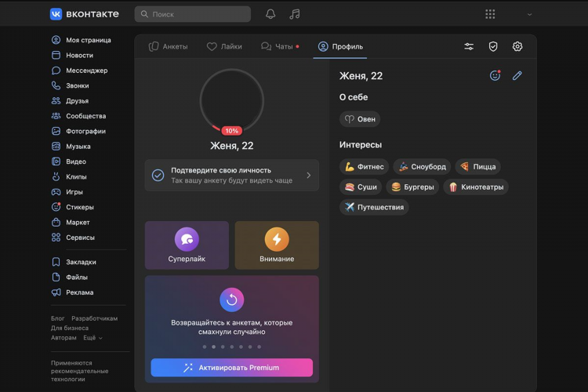588x392 pixels.
Task: Switch to the Лайки tab
Action: coord(224,46)
